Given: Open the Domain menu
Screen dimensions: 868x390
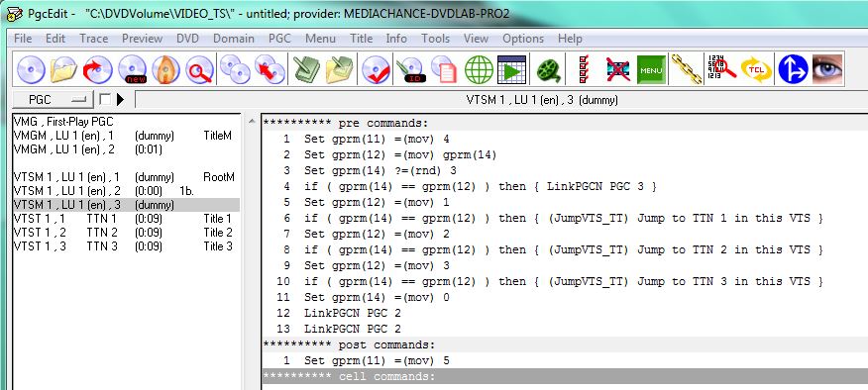Looking at the screenshot, I should point(234,39).
